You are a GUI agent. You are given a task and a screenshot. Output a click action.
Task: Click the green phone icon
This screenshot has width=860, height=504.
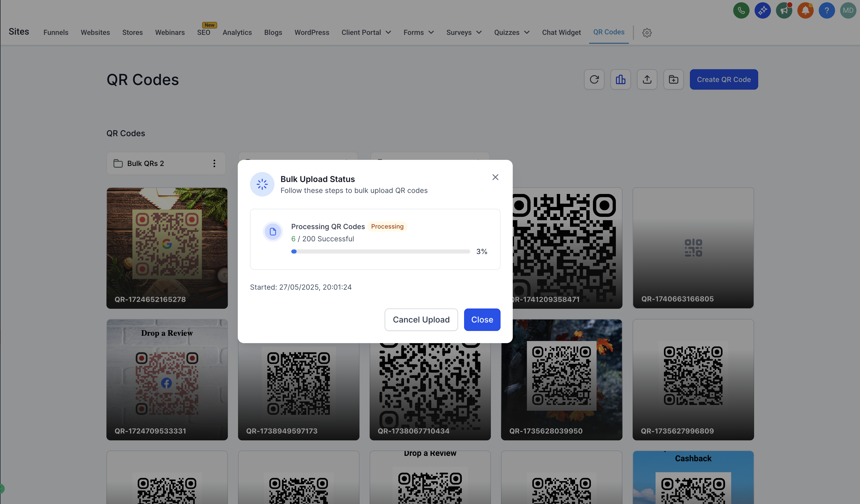pos(741,11)
